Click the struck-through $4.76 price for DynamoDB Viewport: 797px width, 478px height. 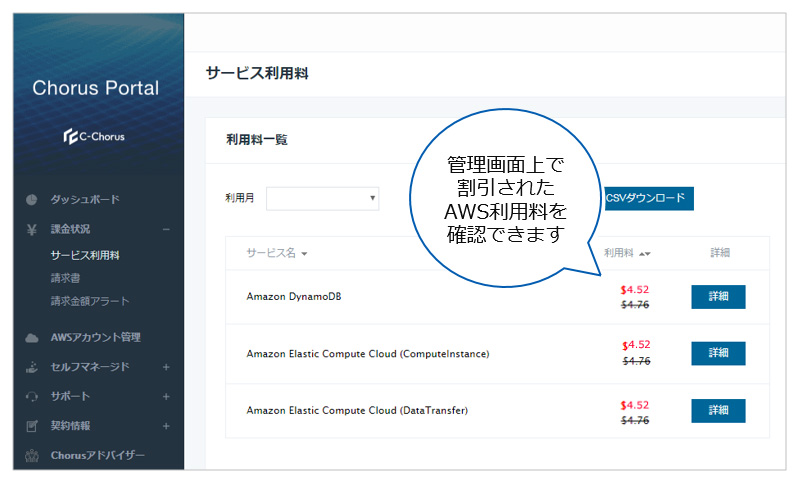(x=635, y=305)
